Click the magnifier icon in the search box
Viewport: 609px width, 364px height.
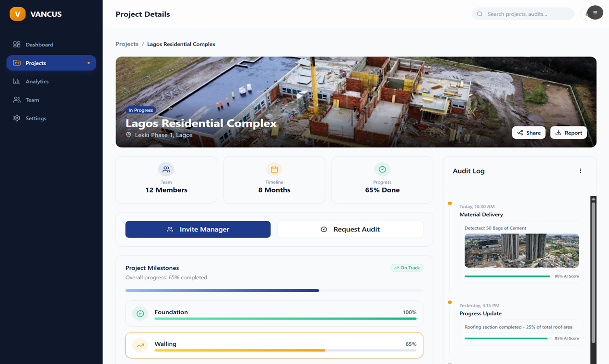[480, 14]
